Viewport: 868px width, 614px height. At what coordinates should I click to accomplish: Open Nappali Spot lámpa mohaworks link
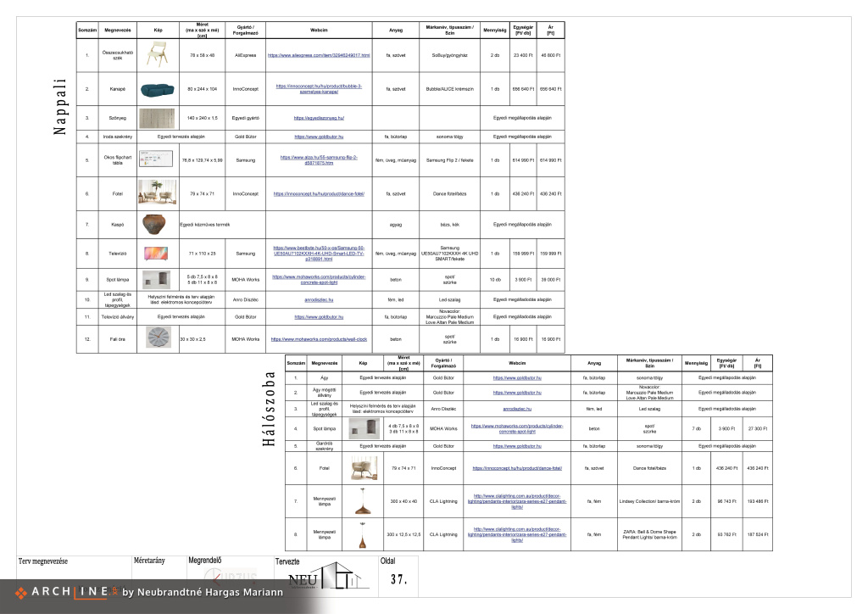[319, 280]
